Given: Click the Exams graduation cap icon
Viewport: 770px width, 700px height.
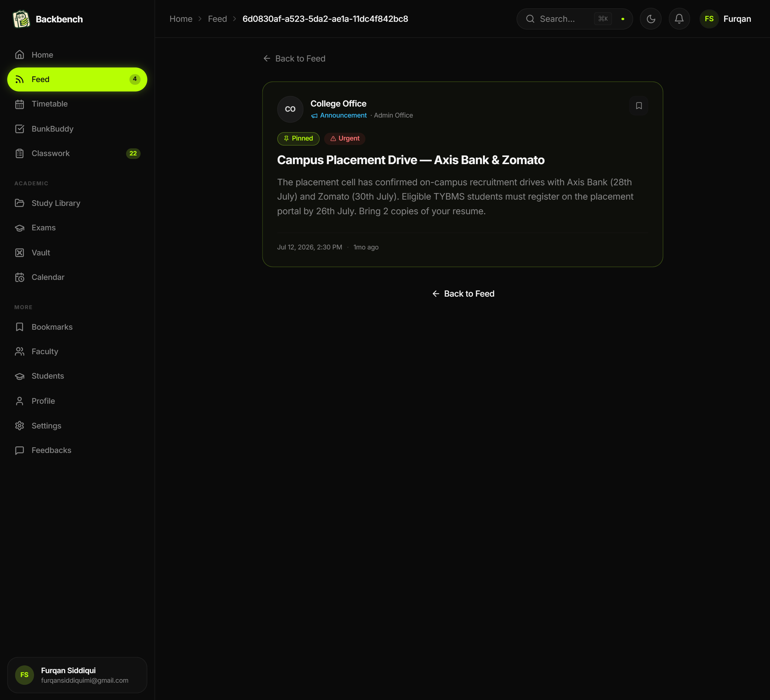Looking at the screenshot, I should 19,228.
